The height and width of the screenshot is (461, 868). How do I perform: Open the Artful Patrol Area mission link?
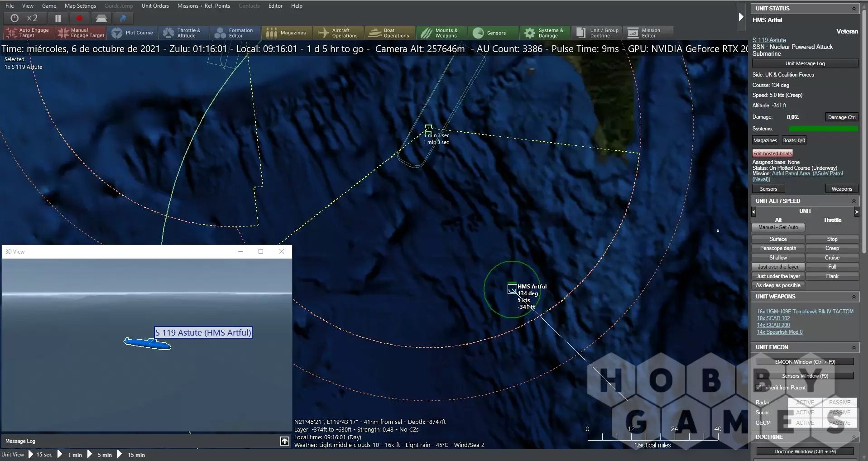point(797,177)
